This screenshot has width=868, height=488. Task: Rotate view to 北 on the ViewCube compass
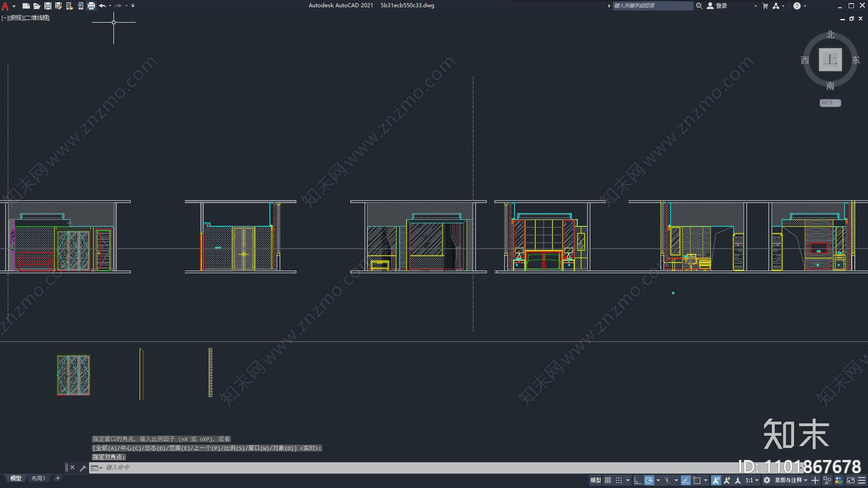[830, 35]
